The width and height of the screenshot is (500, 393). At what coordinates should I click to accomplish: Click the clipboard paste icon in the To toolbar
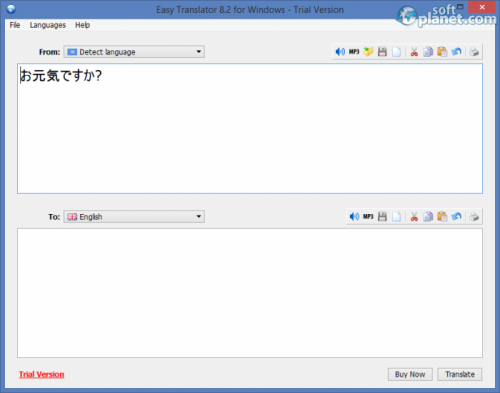coord(442,217)
